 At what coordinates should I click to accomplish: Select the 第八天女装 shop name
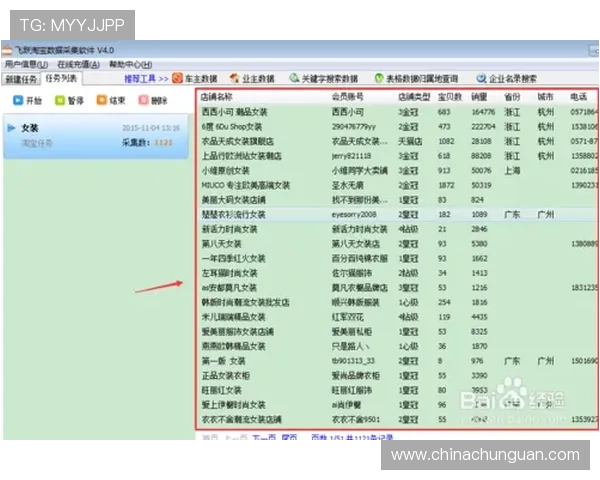222,244
